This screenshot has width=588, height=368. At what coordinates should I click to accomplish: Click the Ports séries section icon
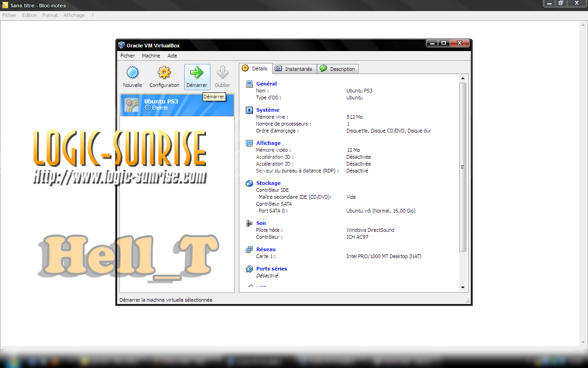(249, 269)
